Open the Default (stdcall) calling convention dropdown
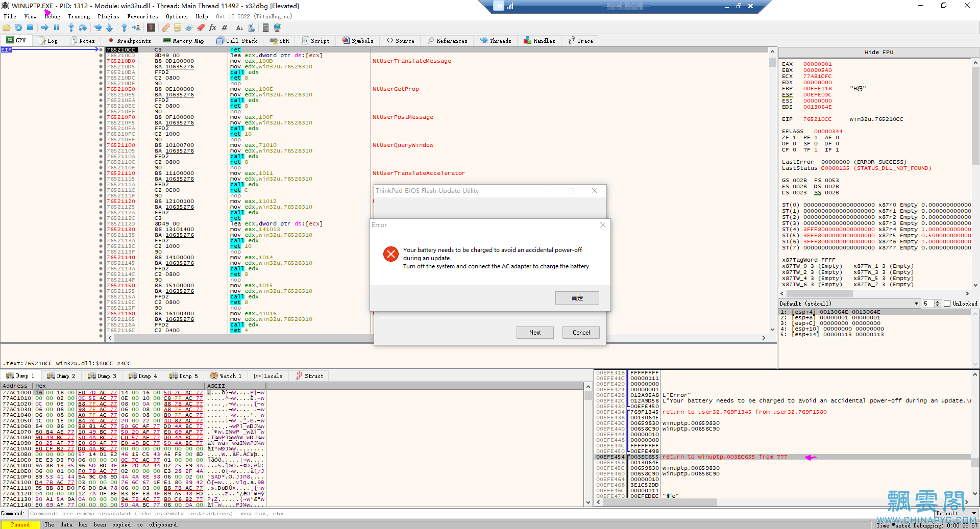The image size is (980, 529). click(x=849, y=304)
